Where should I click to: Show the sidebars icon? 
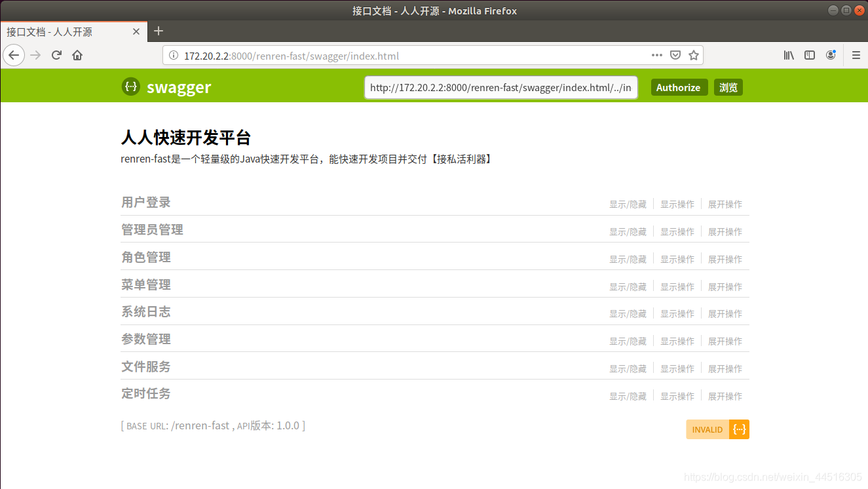point(810,56)
